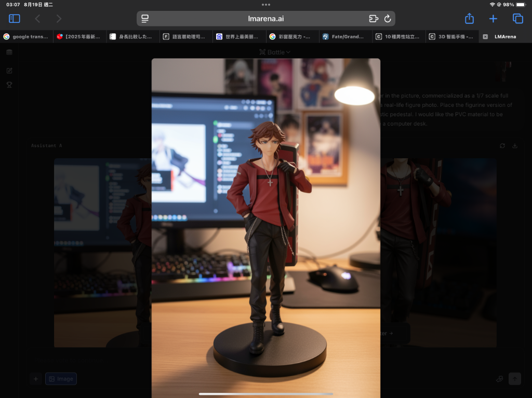The image size is (532, 398).
Task: Toggle the Image generation button
Action: [x=61, y=379]
